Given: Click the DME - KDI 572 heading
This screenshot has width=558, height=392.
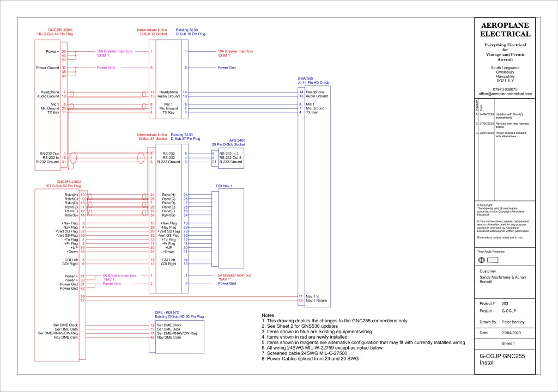Looking at the screenshot, I should click(x=167, y=312).
